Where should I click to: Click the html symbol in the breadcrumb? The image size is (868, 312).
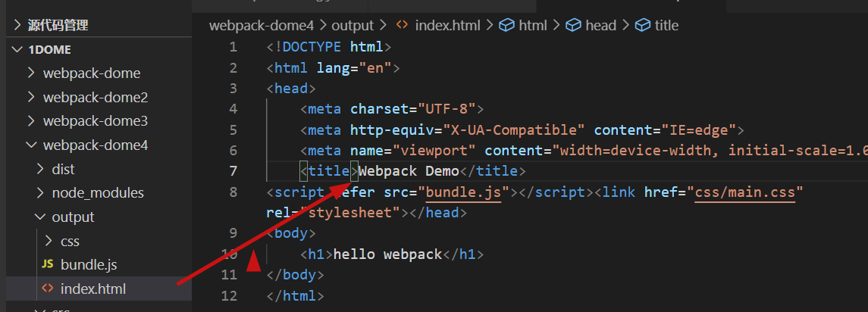point(532,26)
